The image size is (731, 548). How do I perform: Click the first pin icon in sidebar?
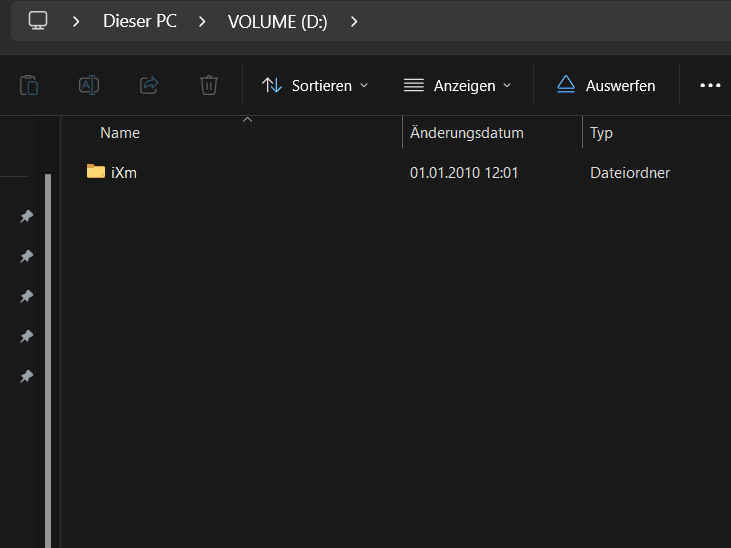pos(27,216)
